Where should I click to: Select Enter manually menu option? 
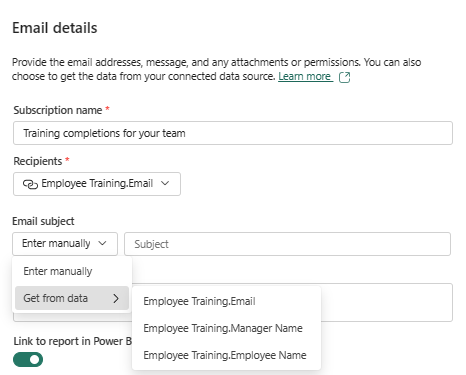click(x=72, y=271)
